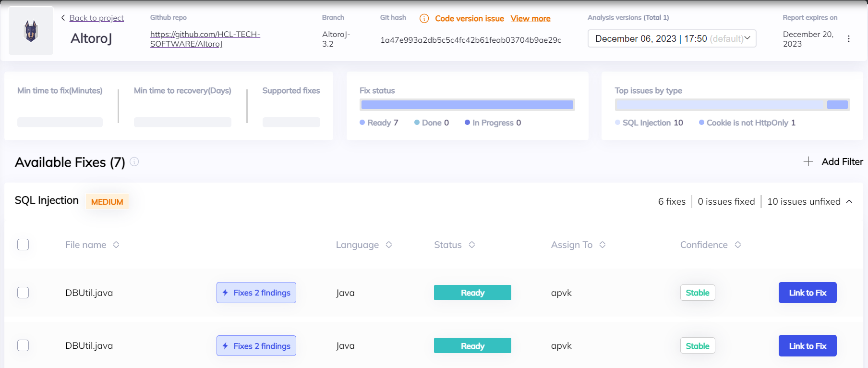Click the Code version issue warning icon
The image size is (868, 368).
pyautogui.click(x=424, y=18)
